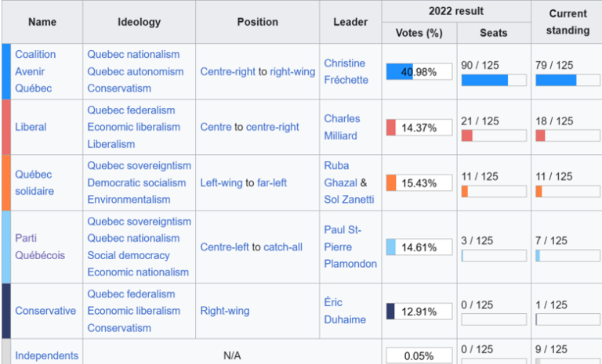
Task: Open the far-left position link
Action: pos(272,182)
